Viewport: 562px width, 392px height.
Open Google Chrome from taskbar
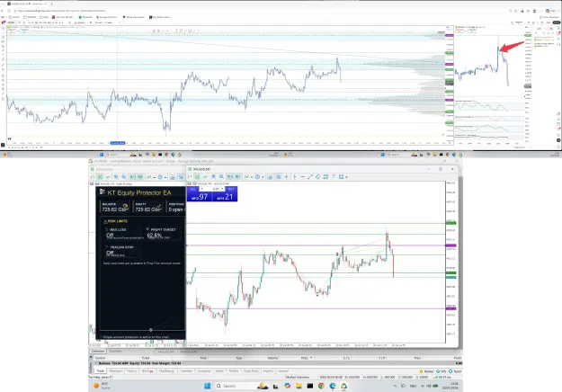[x=321, y=386]
